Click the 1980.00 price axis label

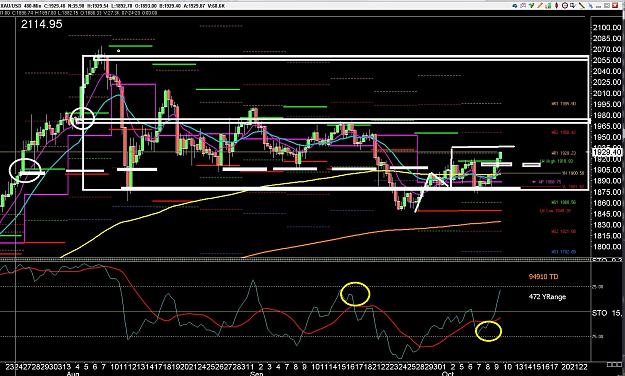tap(607, 115)
